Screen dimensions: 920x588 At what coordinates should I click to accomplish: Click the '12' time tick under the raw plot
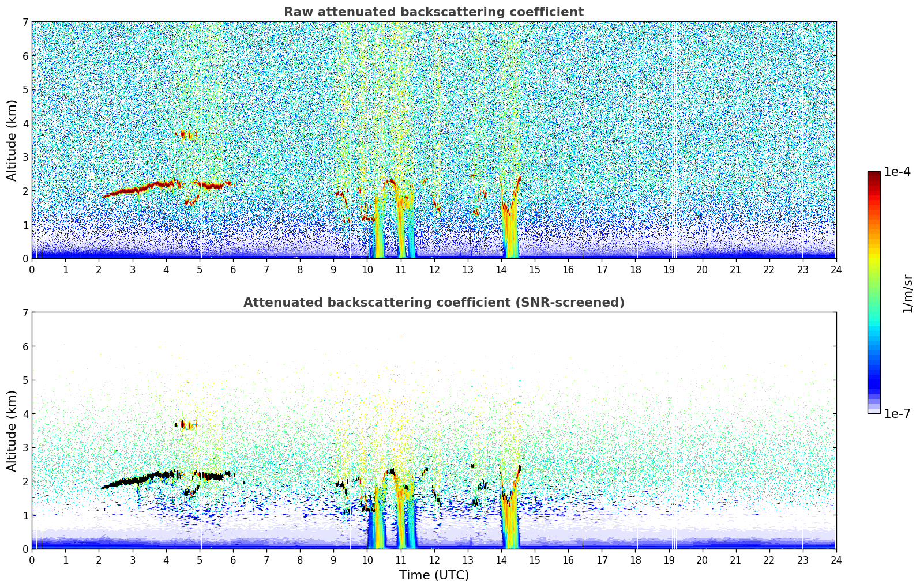click(x=434, y=269)
